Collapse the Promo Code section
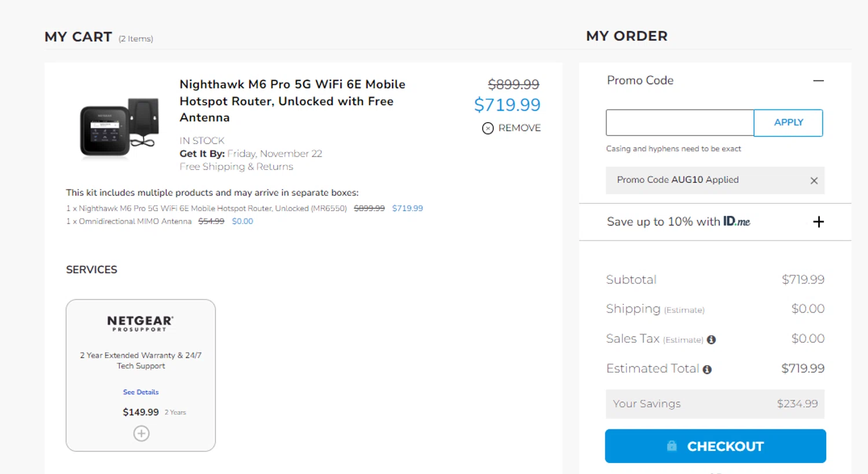Viewport: 868px width, 474px height. 818,80
